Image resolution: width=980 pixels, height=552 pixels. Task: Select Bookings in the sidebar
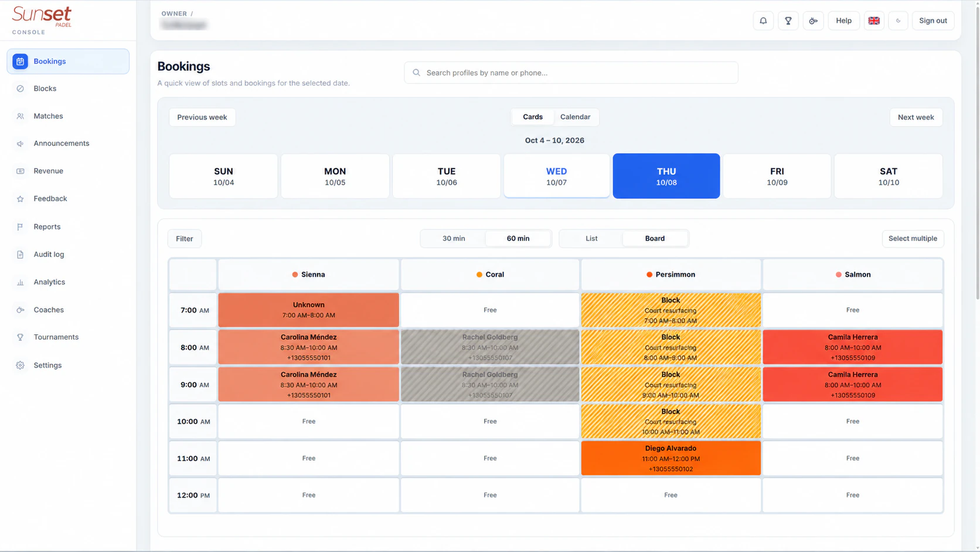coord(68,61)
